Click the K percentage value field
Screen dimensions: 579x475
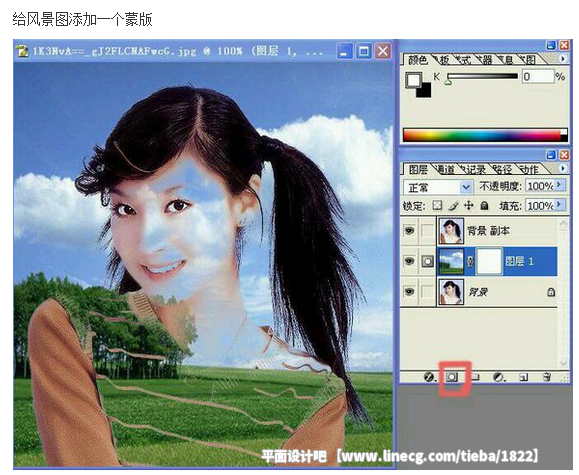point(537,76)
